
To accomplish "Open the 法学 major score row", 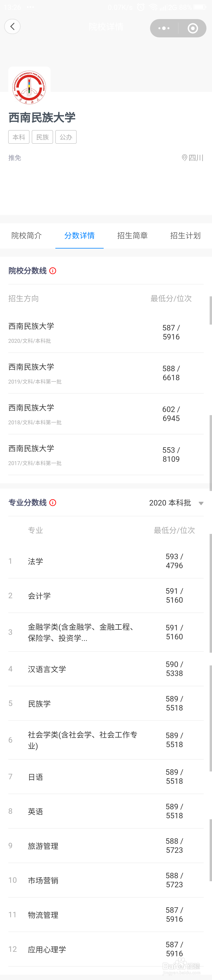I will click(106, 561).
